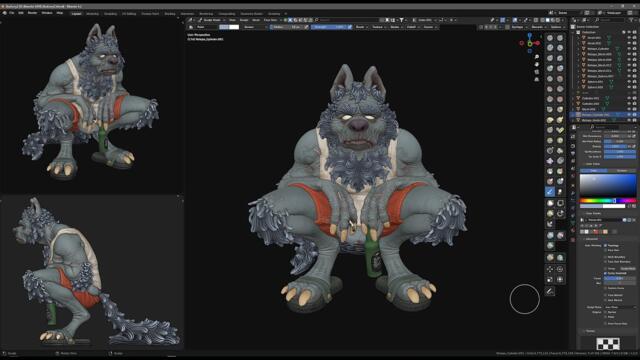Select the Line Project tool

tap(550, 224)
